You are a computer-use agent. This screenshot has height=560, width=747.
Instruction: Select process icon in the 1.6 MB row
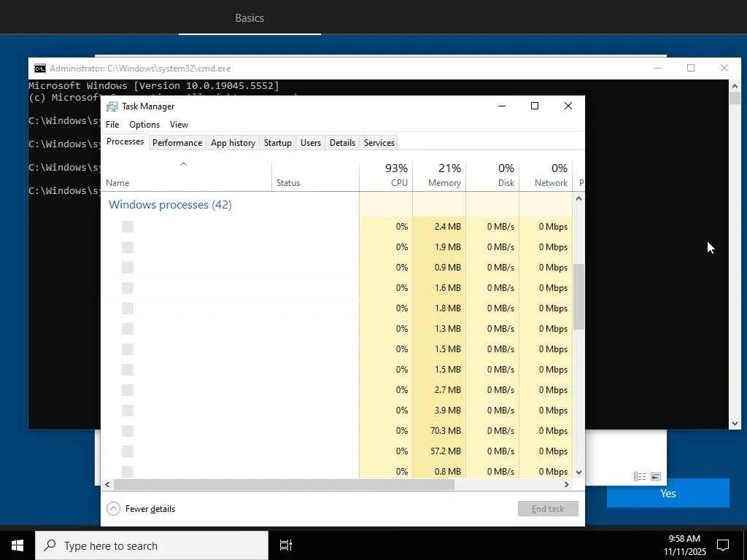[x=127, y=288]
